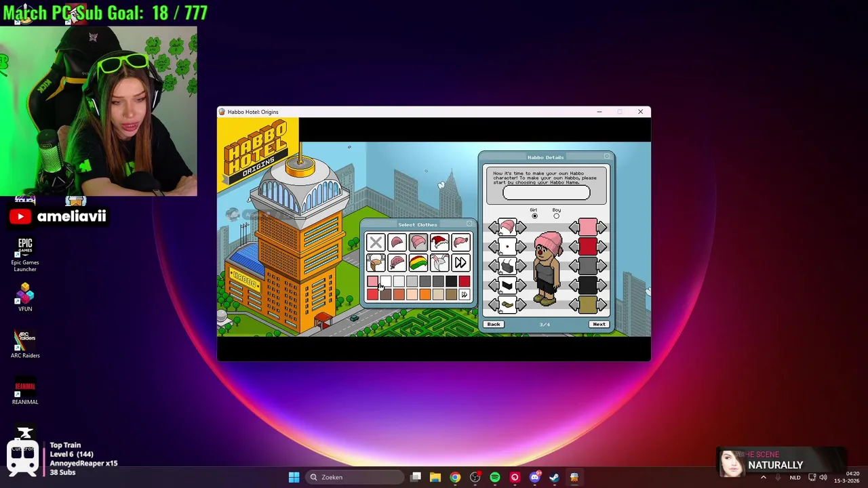Pick crimson red swatch in top palette row
The width and height of the screenshot is (868, 488).
[464, 281]
